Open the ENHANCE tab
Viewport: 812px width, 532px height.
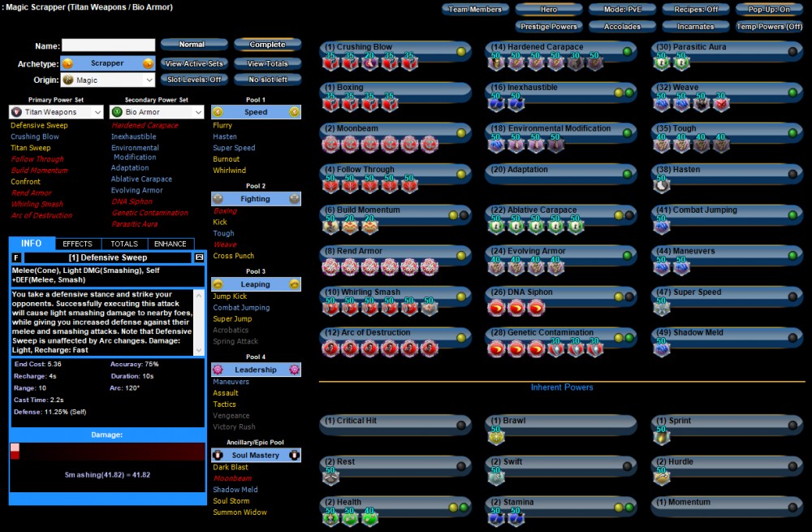[171, 244]
